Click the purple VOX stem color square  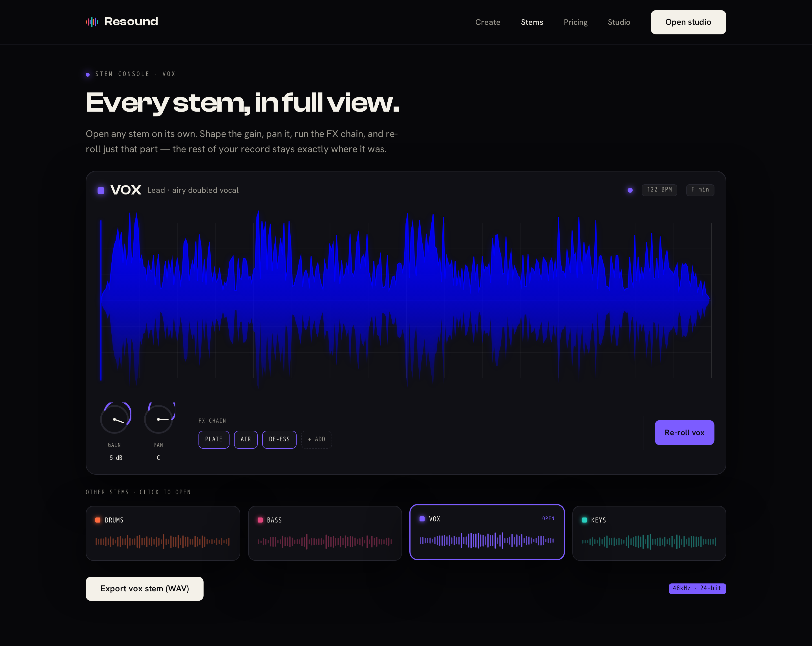click(101, 190)
